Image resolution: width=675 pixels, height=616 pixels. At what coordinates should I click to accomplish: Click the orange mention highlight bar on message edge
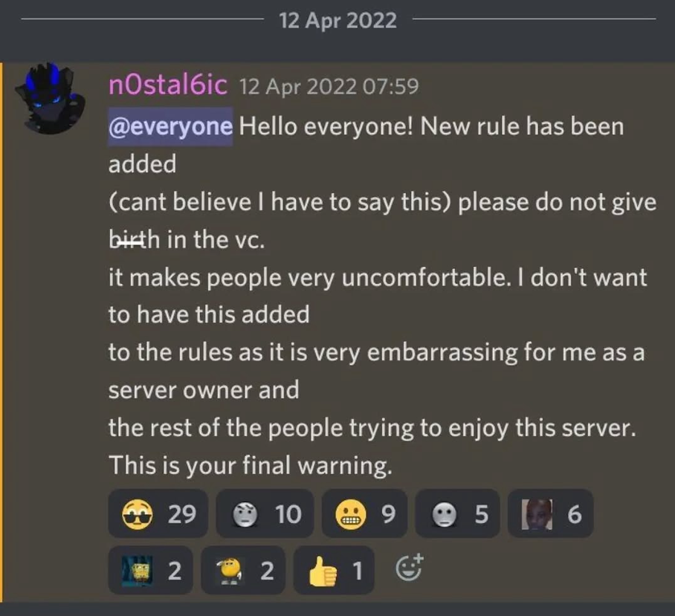tap(1, 332)
